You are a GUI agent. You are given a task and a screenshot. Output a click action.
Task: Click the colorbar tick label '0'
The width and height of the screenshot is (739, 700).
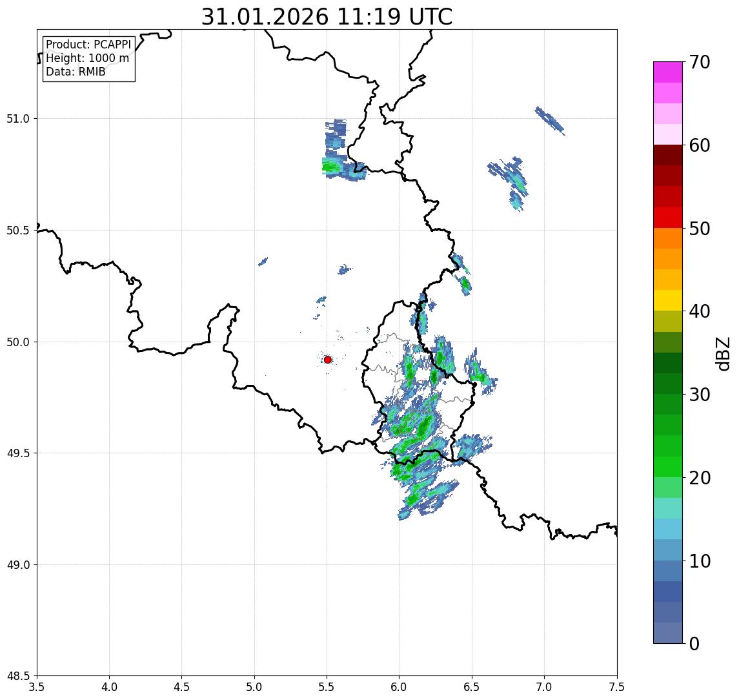click(694, 643)
